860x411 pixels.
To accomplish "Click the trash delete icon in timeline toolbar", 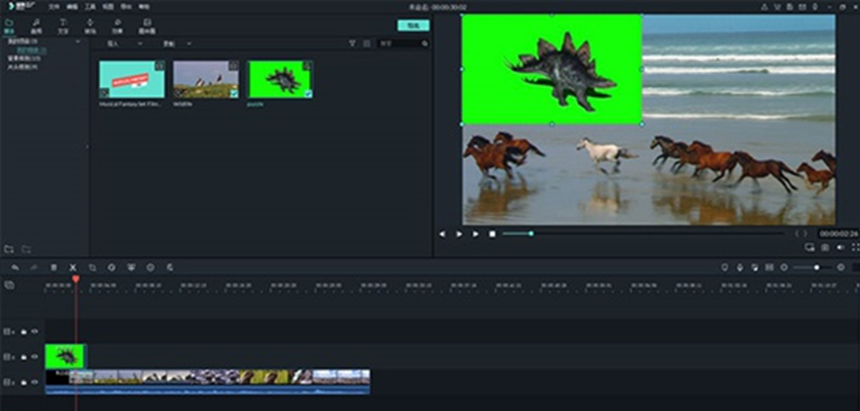I will [x=54, y=267].
